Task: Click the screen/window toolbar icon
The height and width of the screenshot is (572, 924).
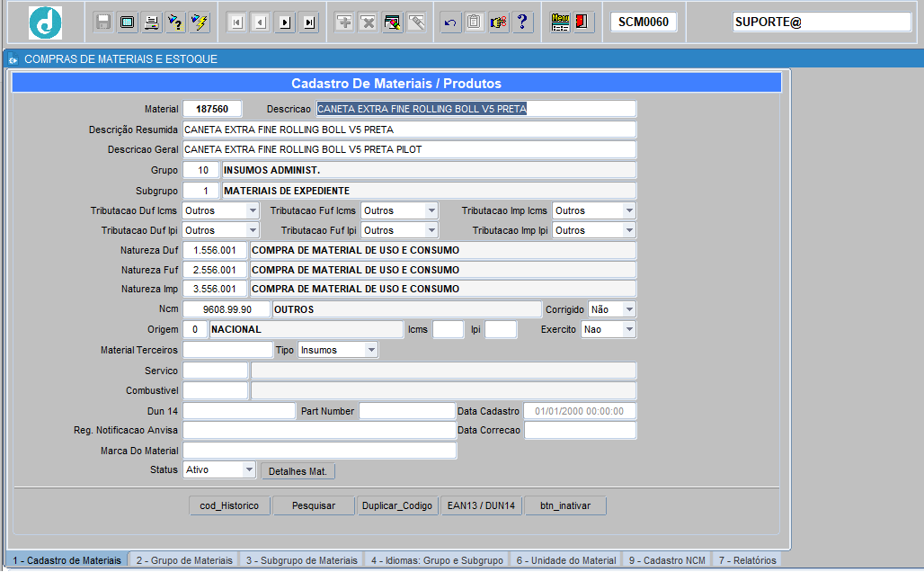Action: tap(128, 22)
